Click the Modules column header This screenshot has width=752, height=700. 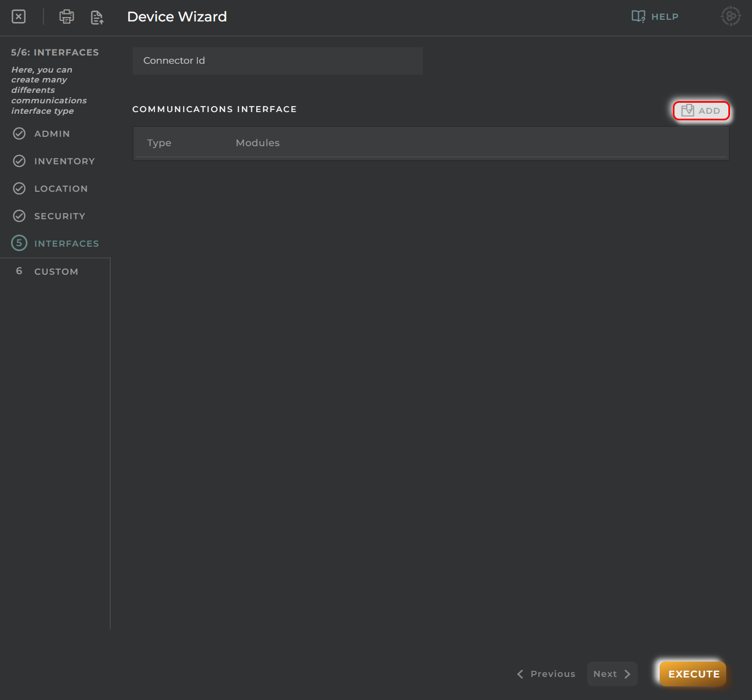pyautogui.click(x=258, y=143)
